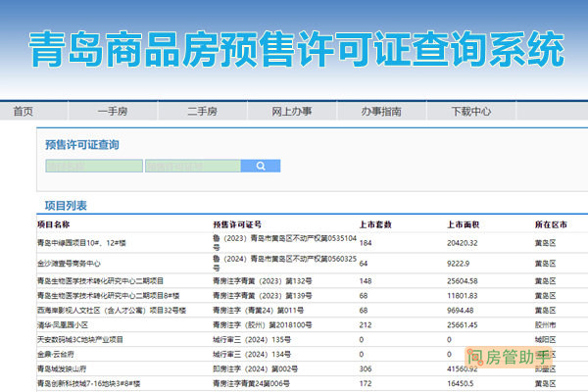
Task: Select permit 青房注字青黄（2023）第139号
Action: [x=262, y=296]
